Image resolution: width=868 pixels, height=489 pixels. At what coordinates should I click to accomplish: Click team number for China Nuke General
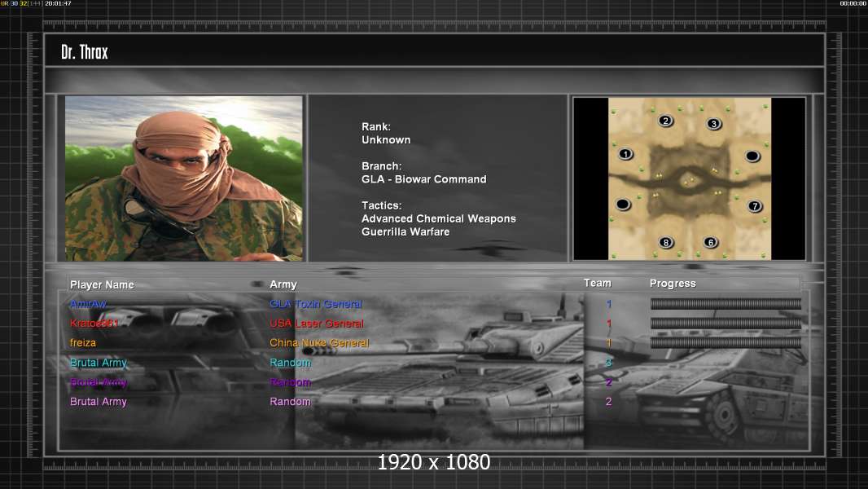tap(609, 343)
